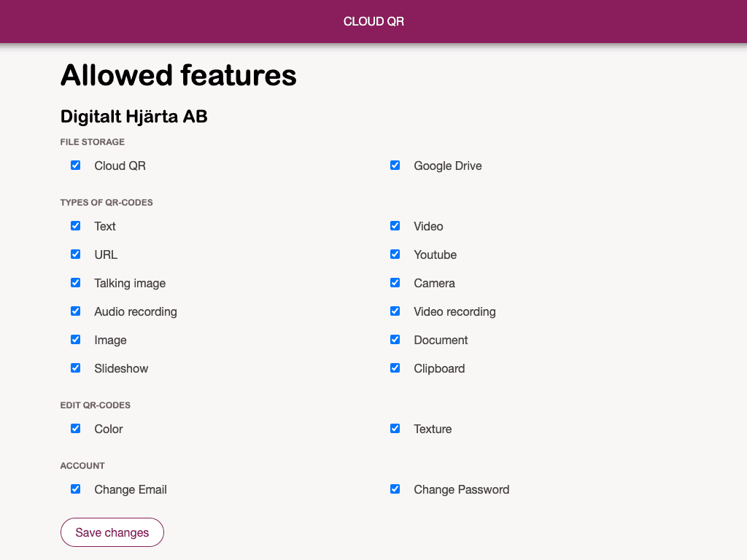Disable Color editing for QR-codes

[x=75, y=428]
